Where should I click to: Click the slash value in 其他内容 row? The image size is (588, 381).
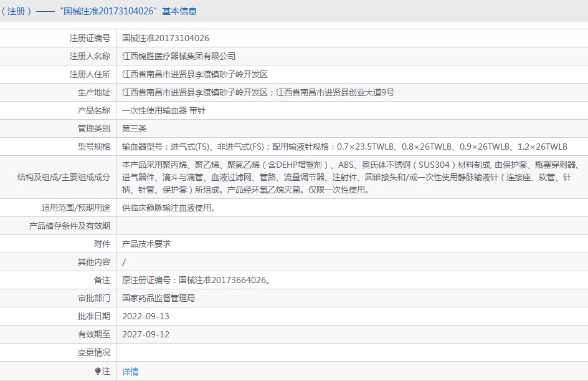click(124, 262)
